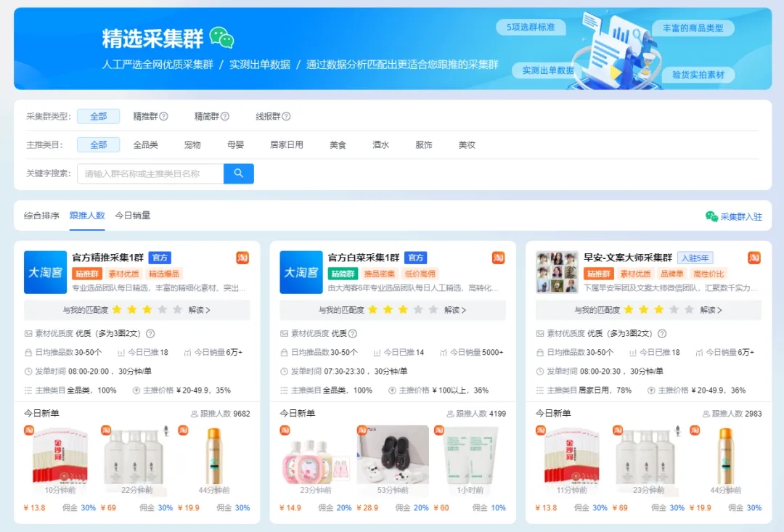Expand 解读 on 官方白菜采集1群 card
The image size is (784, 532).
455,310
